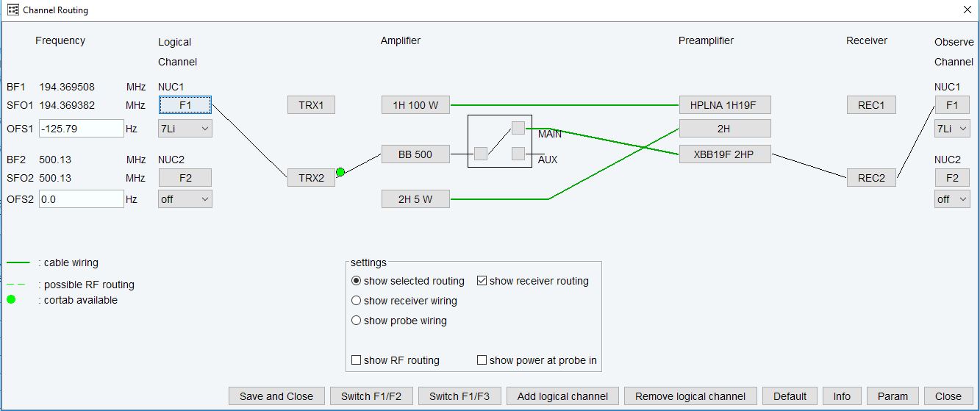Click the OFS1 frequency offset field
The height and width of the screenshot is (411, 980).
point(81,129)
